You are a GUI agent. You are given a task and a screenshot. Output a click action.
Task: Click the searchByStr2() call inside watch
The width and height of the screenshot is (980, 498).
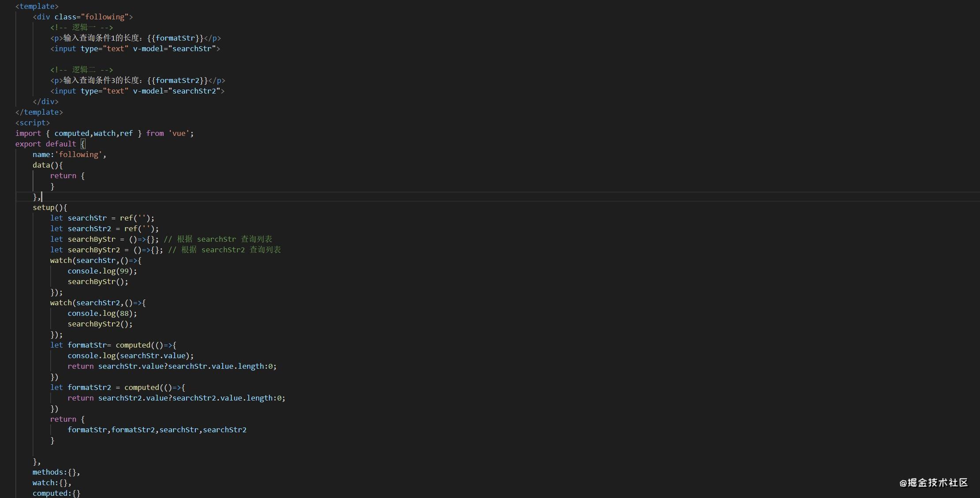(100, 324)
